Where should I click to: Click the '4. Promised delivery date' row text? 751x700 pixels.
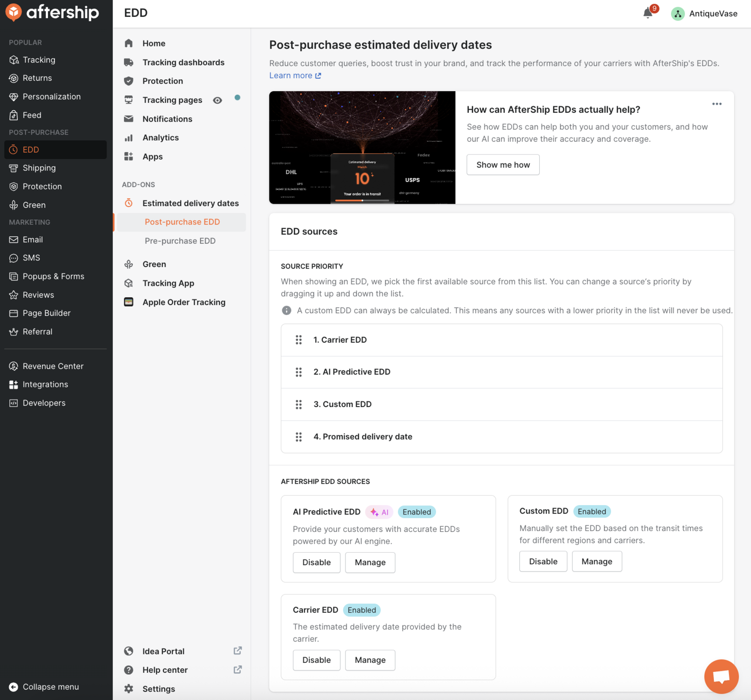[363, 437]
